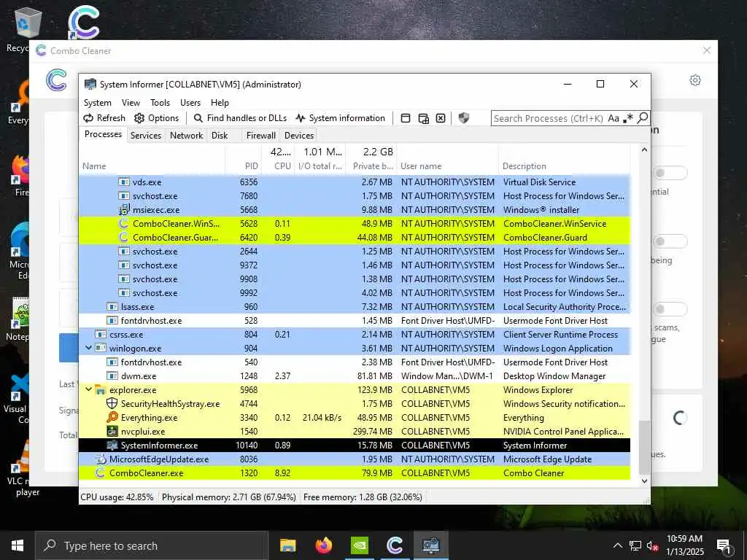
Task: Toggle the second Combo Cleaner protection switch
Action: 670,241
